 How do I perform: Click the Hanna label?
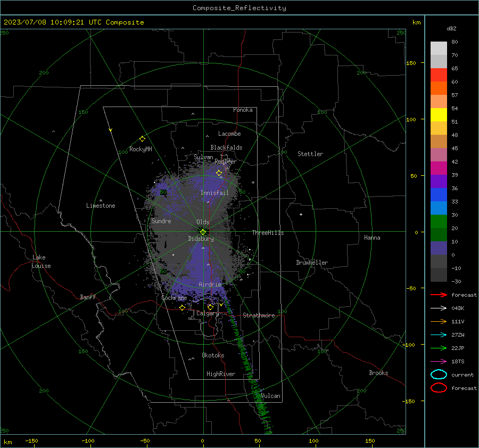click(372, 238)
